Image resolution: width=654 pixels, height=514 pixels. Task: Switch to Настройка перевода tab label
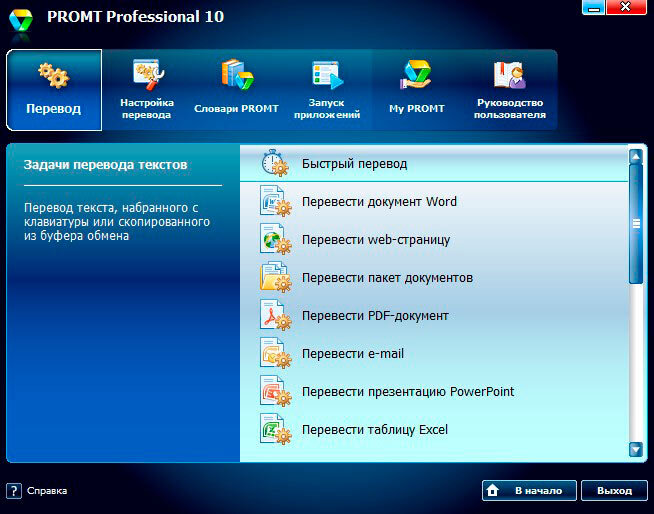click(147, 108)
